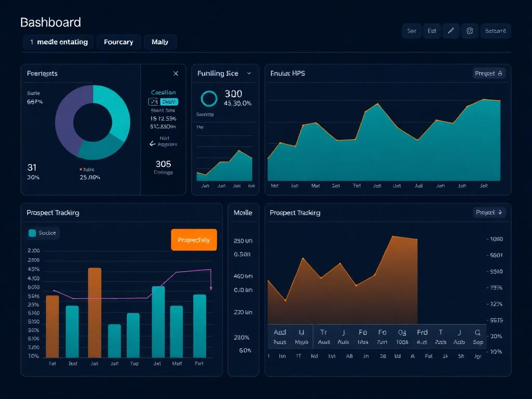Click the '305' value in Ceastion column
This screenshot has height=399, width=532.
(x=163, y=164)
